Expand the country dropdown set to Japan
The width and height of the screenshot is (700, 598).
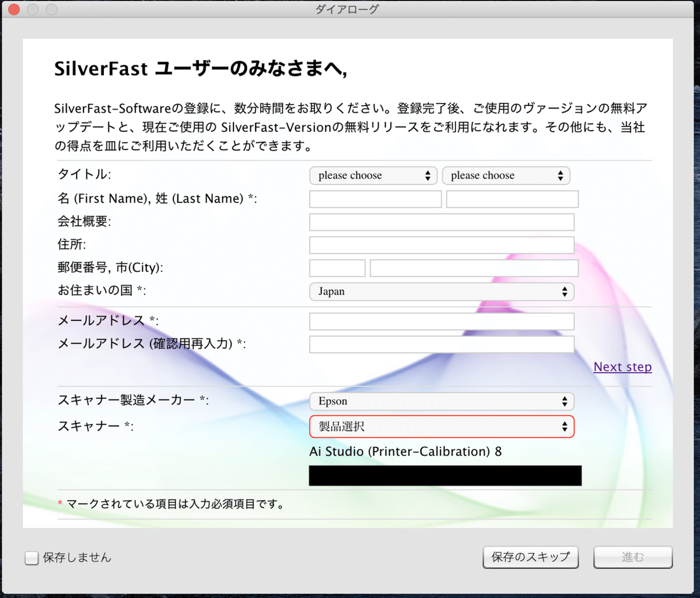coord(442,291)
